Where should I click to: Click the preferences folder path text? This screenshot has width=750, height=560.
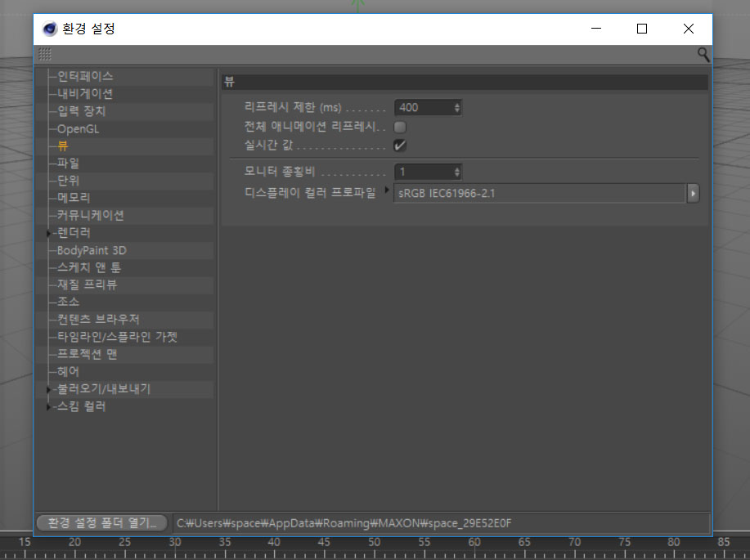(344, 523)
